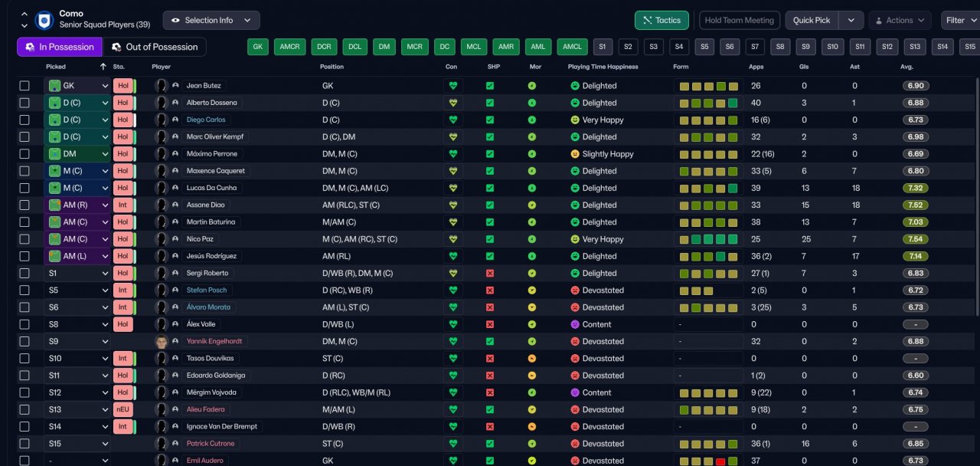The height and width of the screenshot is (466, 980).
Task: Switch to the Out of Possession tab
Action: coord(155,47)
